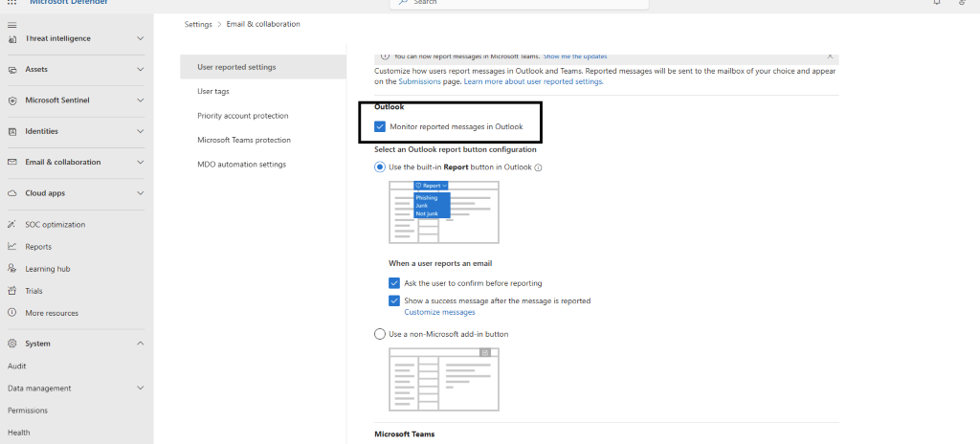Click the Microsoft Sentinel shield icon
This screenshot has width=980, height=444.
pyautogui.click(x=11, y=100)
